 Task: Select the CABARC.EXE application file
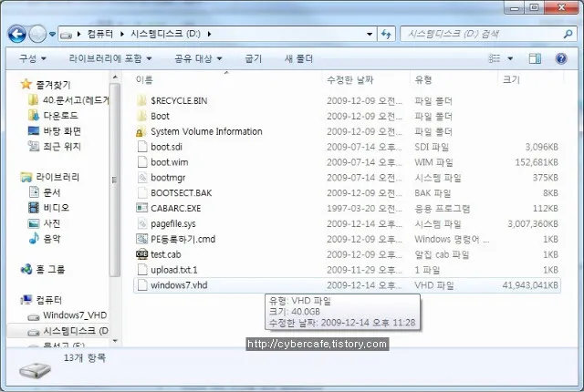(175, 208)
